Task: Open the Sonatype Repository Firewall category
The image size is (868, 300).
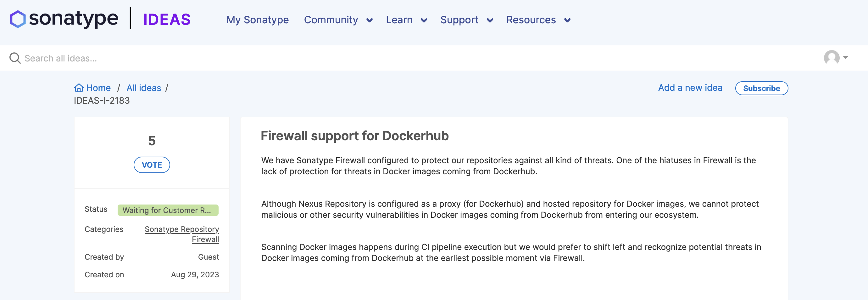Action: (182, 234)
